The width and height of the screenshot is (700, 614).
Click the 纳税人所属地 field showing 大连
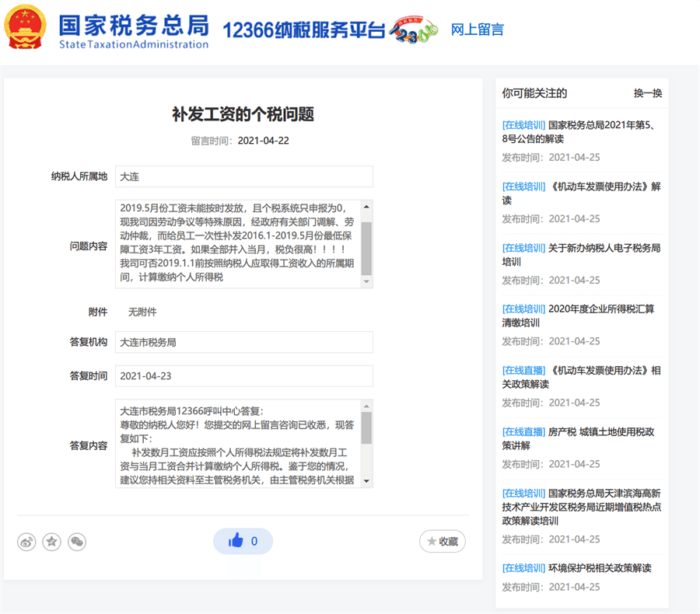pos(243,176)
